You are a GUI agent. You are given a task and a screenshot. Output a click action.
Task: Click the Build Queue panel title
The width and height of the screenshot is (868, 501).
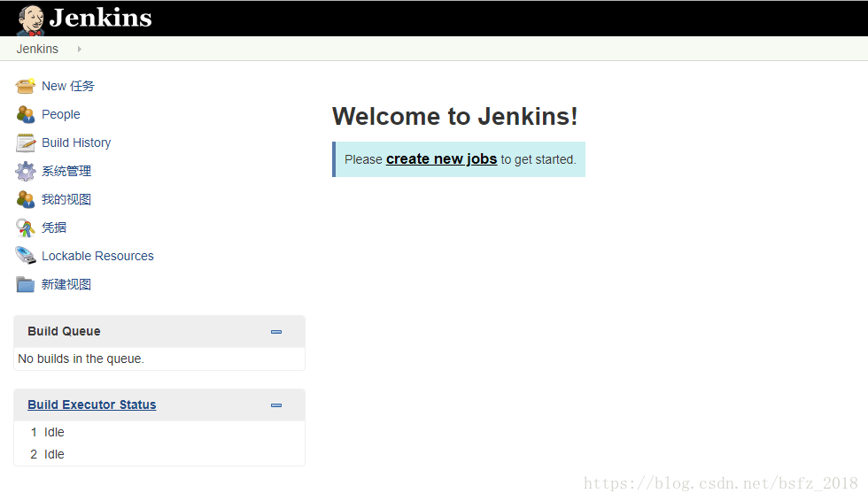click(64, 331)
